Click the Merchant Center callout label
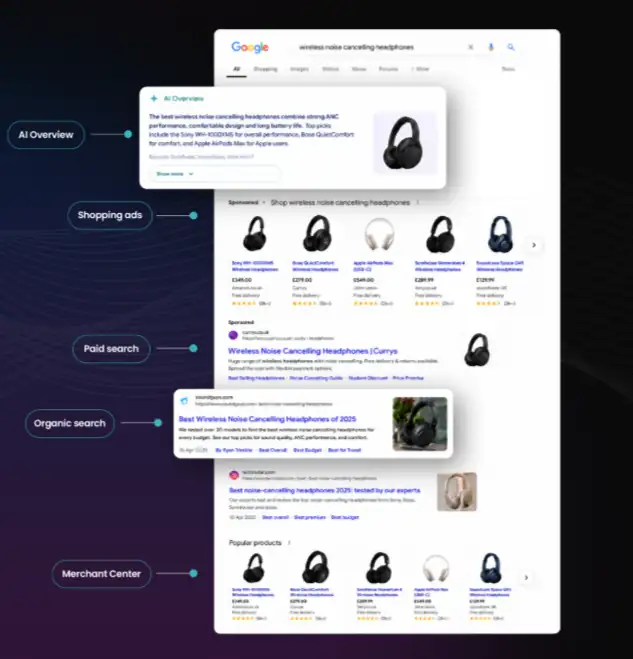 pyautogui.click(x=101, y=574)
